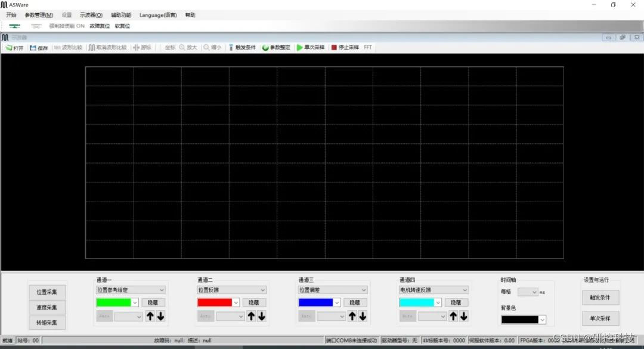Click the disconnect icon in the top toolbar
Image resolution: width=644 pixels, height=349 pixels.
point(36,26)
